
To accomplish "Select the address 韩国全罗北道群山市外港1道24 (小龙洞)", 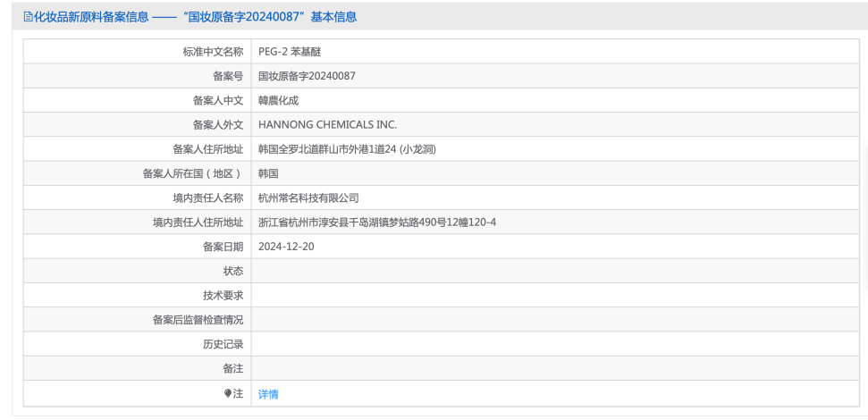I will 347,149.
